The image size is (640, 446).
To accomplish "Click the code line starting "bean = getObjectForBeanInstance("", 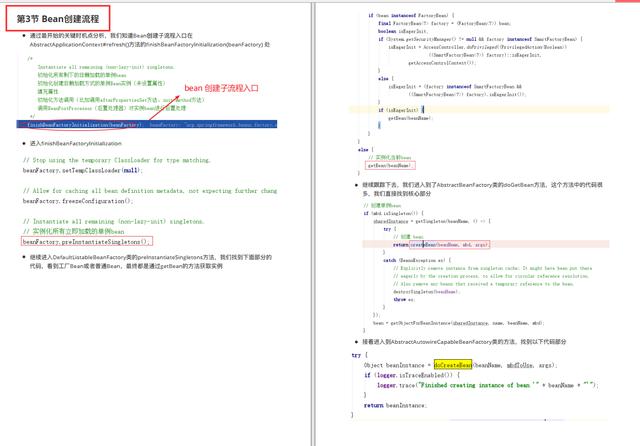I will [459, 323].
